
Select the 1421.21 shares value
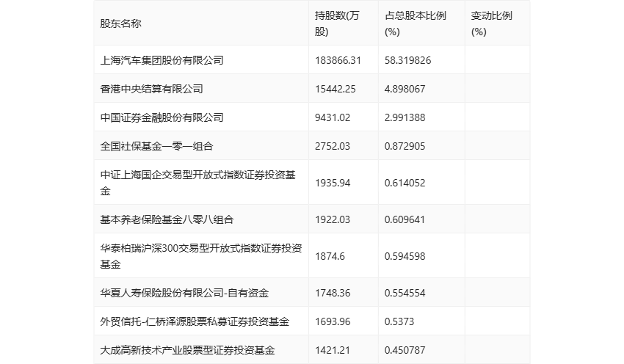click(333, 350)
